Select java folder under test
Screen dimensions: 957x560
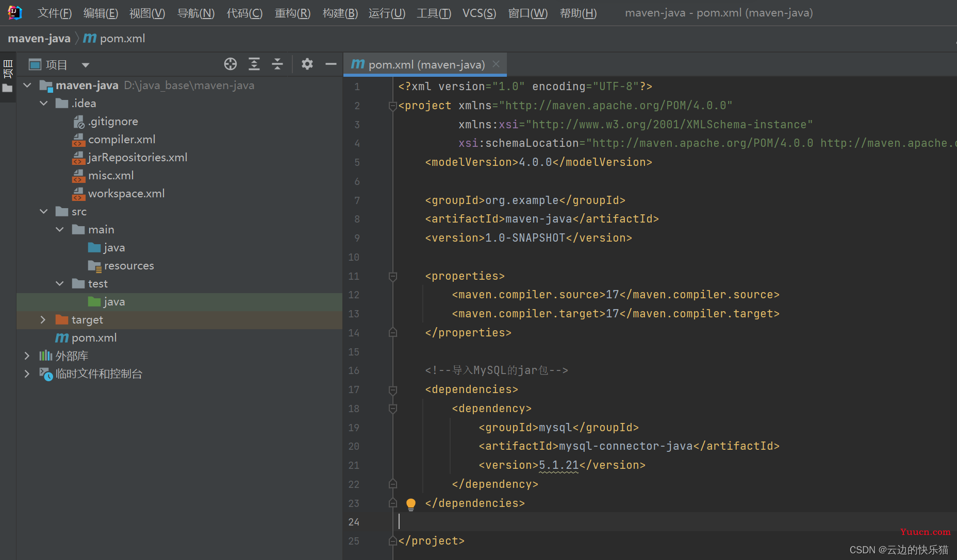[x=114, y=302]
